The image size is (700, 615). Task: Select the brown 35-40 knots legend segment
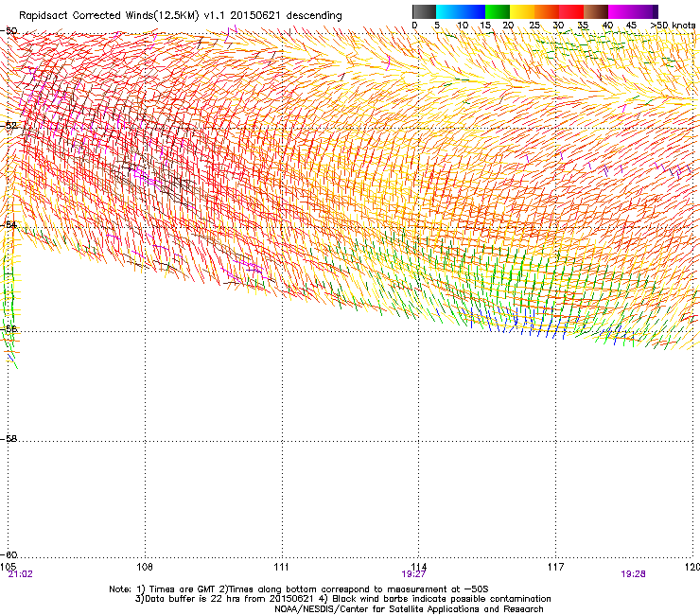tap(596, 11)
